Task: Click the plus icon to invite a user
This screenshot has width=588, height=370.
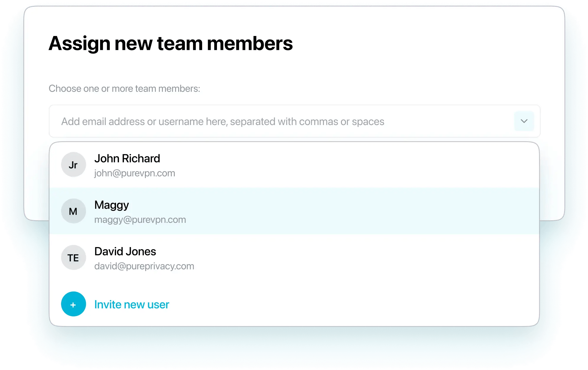Action: [x=73, y=304]
